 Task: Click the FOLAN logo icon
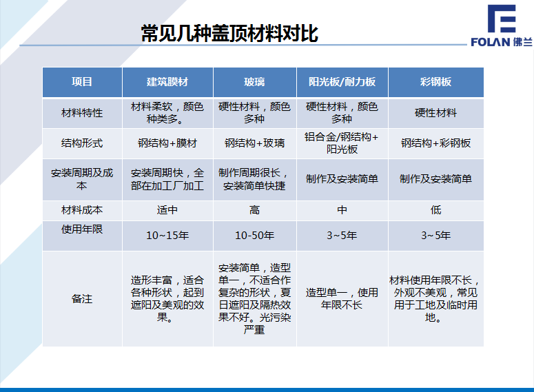502,19
